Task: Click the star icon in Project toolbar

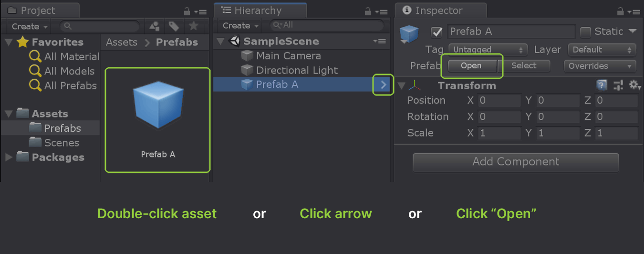Action: tap(193, 26)
